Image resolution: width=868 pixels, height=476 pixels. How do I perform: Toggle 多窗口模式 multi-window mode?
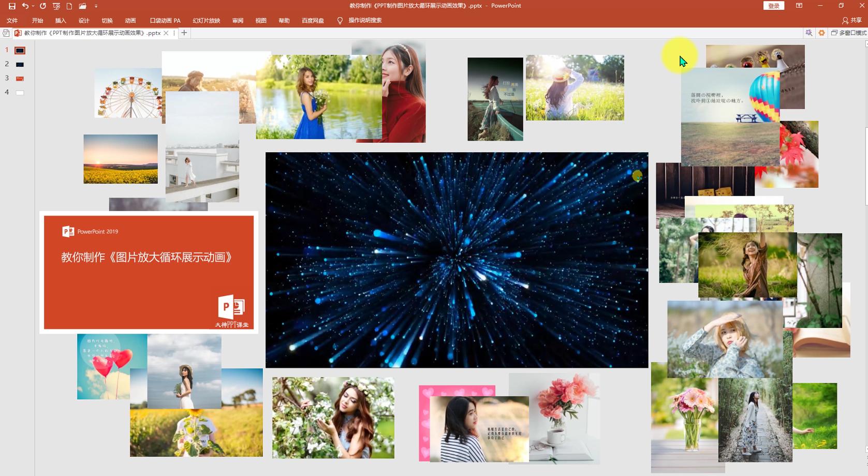[848, 33]
